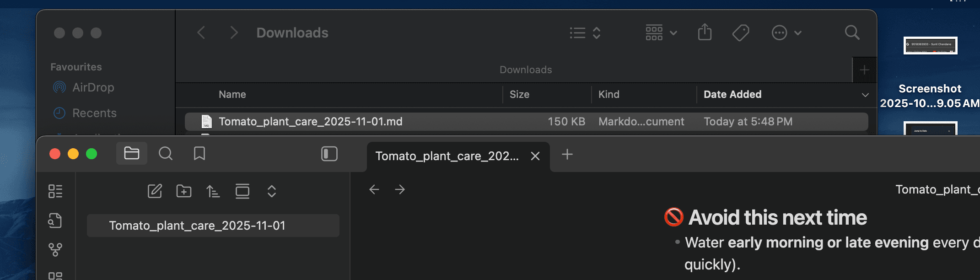Click the Downloads tab label in Finder
The width and height of the screenshot is (980, 280).
click(x=526, y=70)
